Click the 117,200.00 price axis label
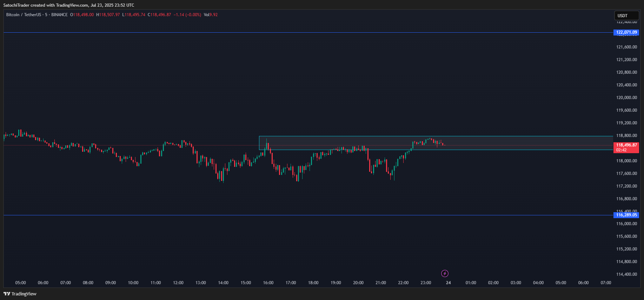This screenshot has height=300, width=644. point(626,186)
